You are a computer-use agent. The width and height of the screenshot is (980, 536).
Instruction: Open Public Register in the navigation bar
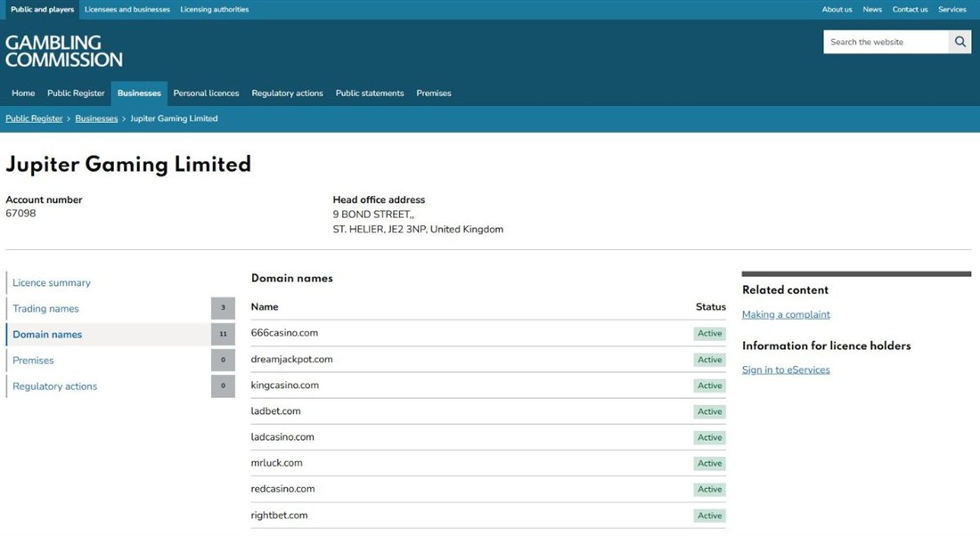(76, 93)
